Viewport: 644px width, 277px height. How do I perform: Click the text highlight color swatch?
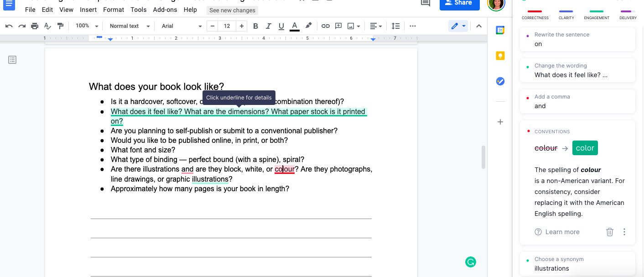click(x=308, y=26)
